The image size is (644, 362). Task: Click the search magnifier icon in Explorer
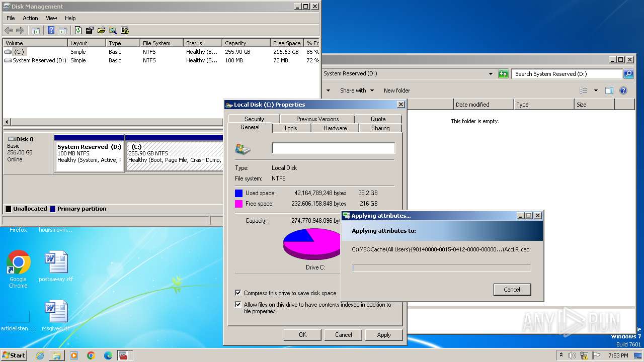628,74
